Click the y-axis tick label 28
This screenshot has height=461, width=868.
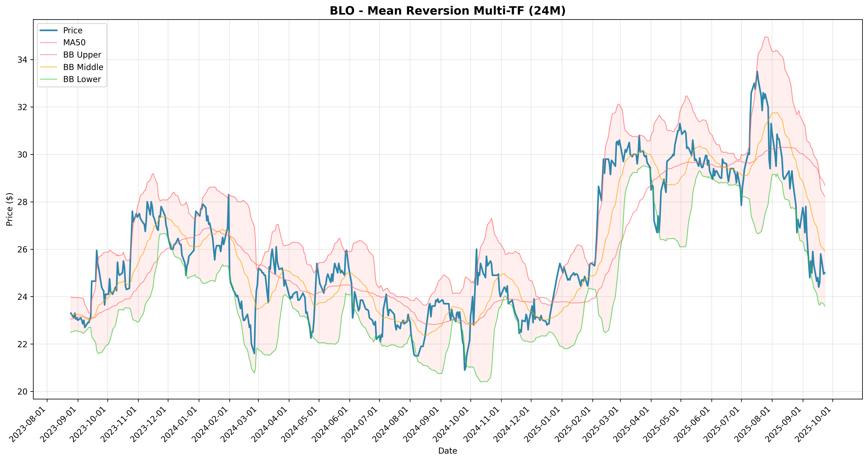pos(22,202)
